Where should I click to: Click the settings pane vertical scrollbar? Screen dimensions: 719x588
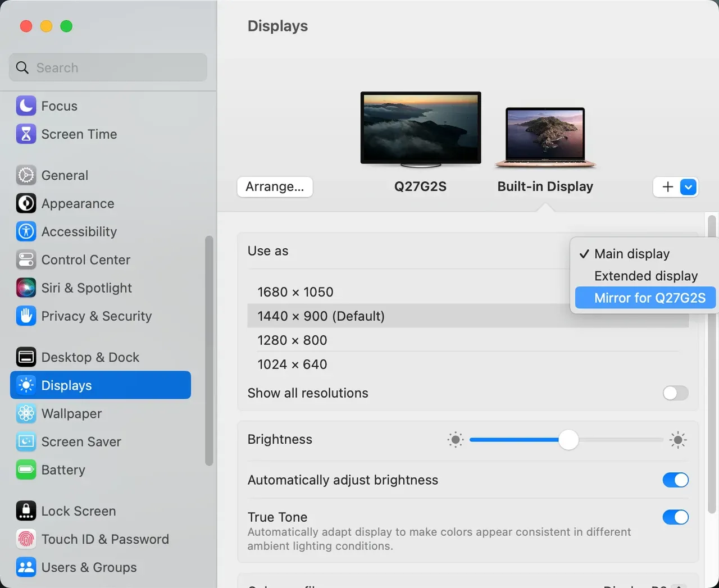tap(712, 365)
